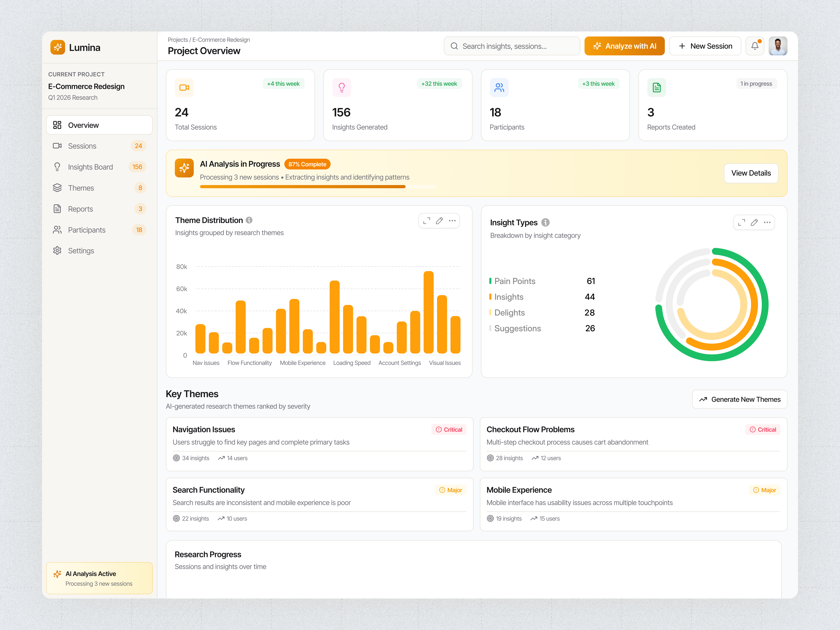Click the Overview grid icon in sidebar
Screen dimensions: 840x630
click(x=57, y=125)
